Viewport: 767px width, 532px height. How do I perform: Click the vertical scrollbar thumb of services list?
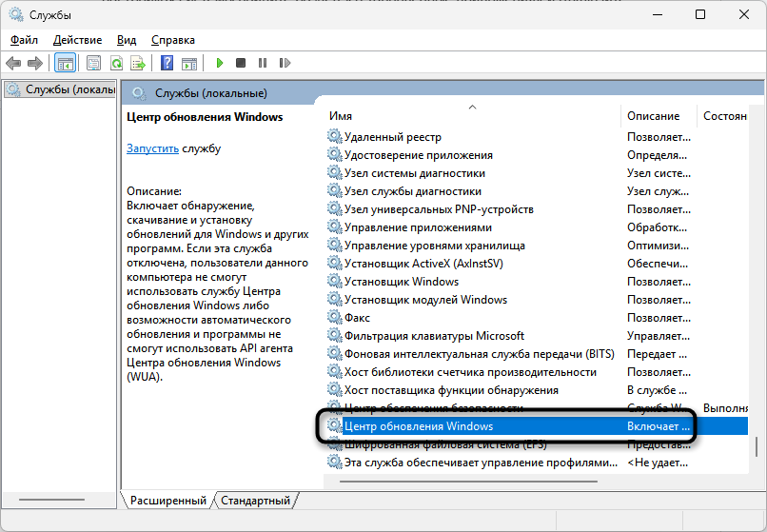click(757, 446)
